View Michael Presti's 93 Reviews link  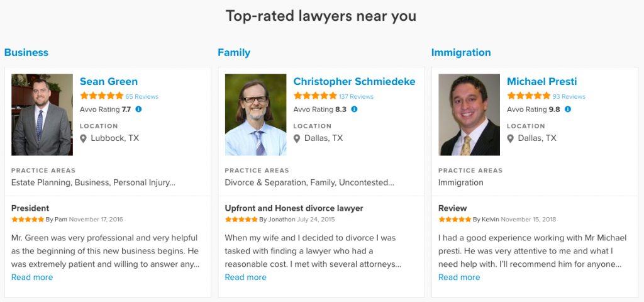pos(569,97)
